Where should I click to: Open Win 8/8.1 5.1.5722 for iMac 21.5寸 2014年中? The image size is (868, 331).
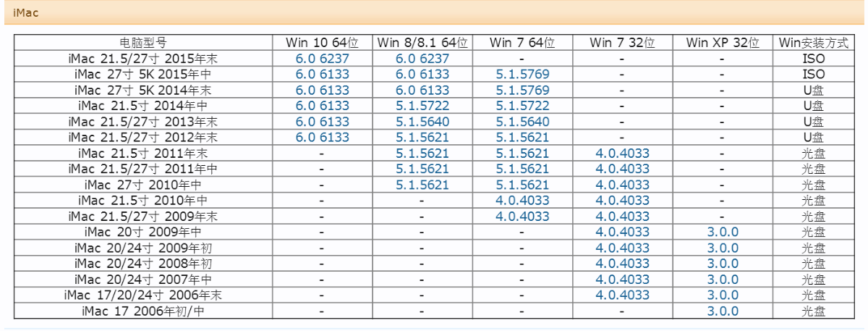pyautogui.click(x=422, y=106)
